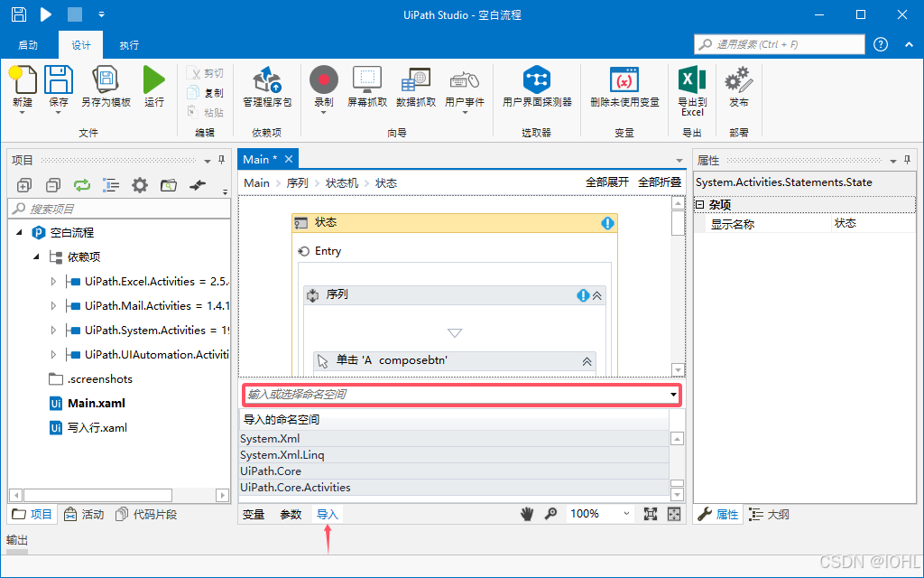Click 序列 in breadcrumb
Image resolution: width=924 pixels, height=578 pixels.
297,183
